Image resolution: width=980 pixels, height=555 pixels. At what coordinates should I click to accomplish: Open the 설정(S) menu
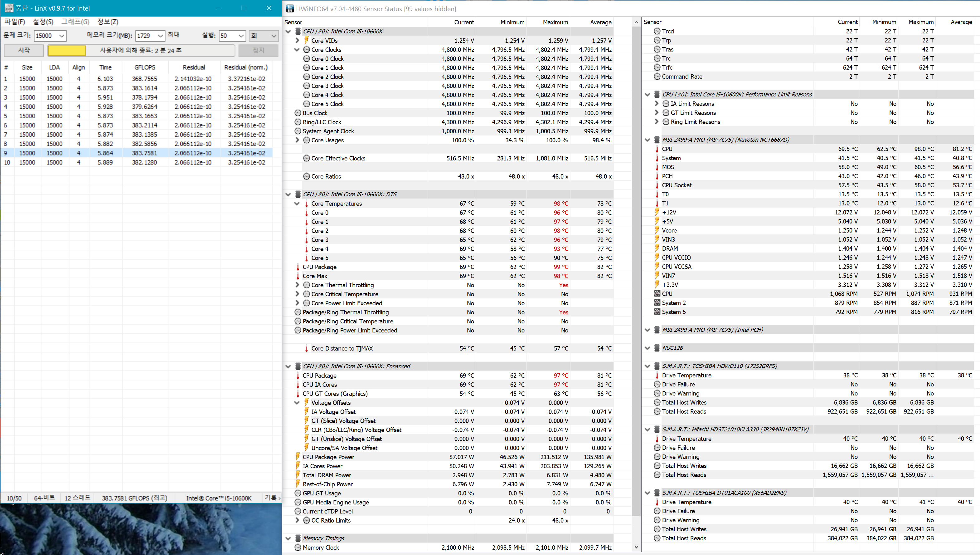[43, 22]
